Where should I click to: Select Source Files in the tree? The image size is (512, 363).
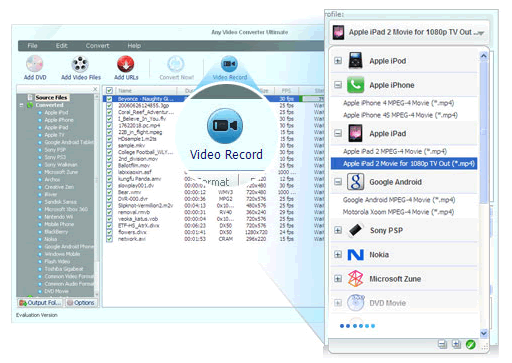[51, 97]
